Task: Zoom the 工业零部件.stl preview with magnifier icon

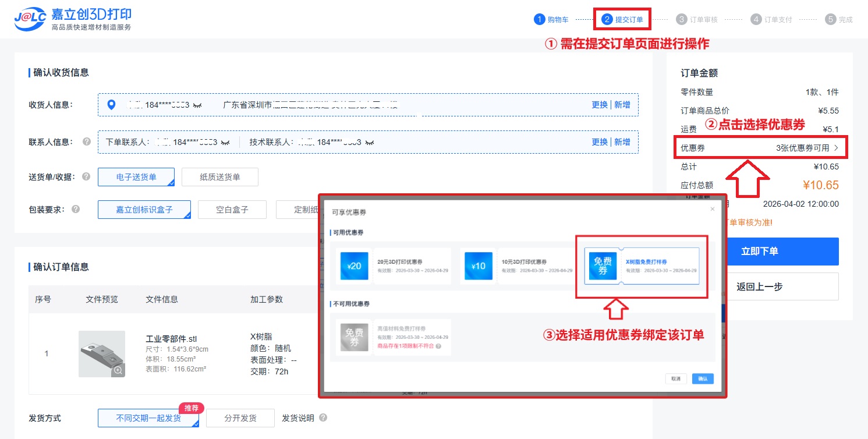Action: (x=118, y=370)
